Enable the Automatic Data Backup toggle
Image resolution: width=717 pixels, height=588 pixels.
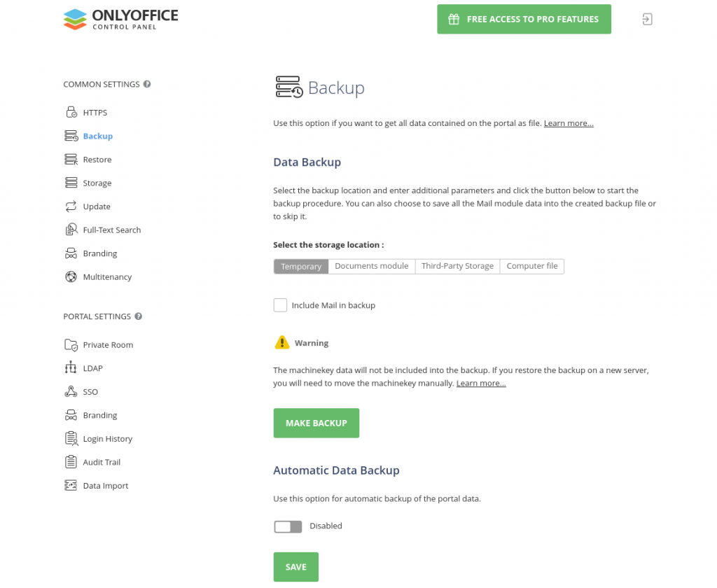point(288,526)
